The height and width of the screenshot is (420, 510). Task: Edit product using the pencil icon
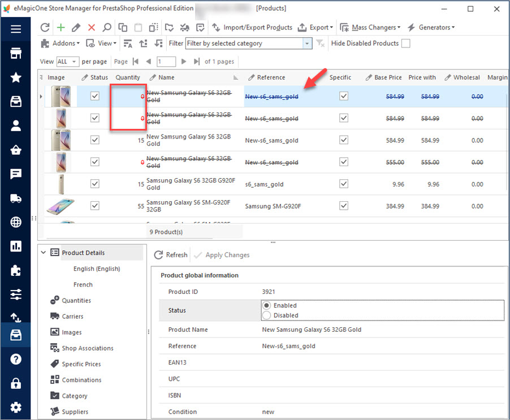(x=76, y=28)
